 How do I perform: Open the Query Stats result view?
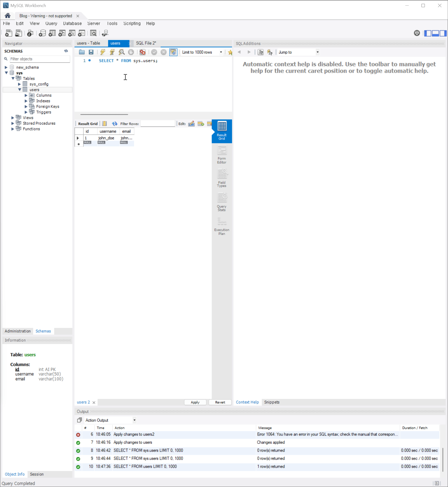tap(222, 202)
